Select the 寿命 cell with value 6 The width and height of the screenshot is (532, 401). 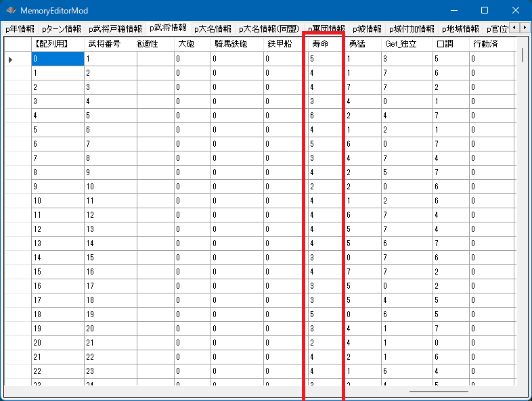click(325, 116)
